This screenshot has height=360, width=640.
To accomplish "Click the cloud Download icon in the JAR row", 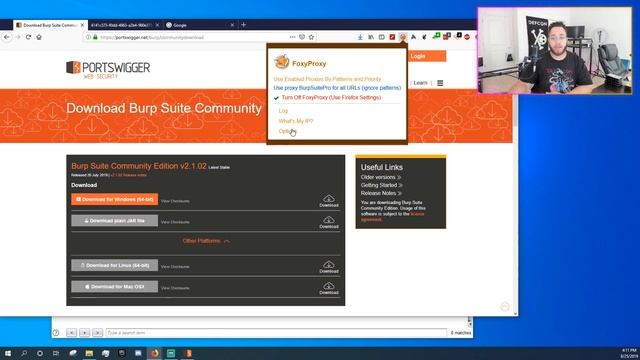I will click(329, 222).
